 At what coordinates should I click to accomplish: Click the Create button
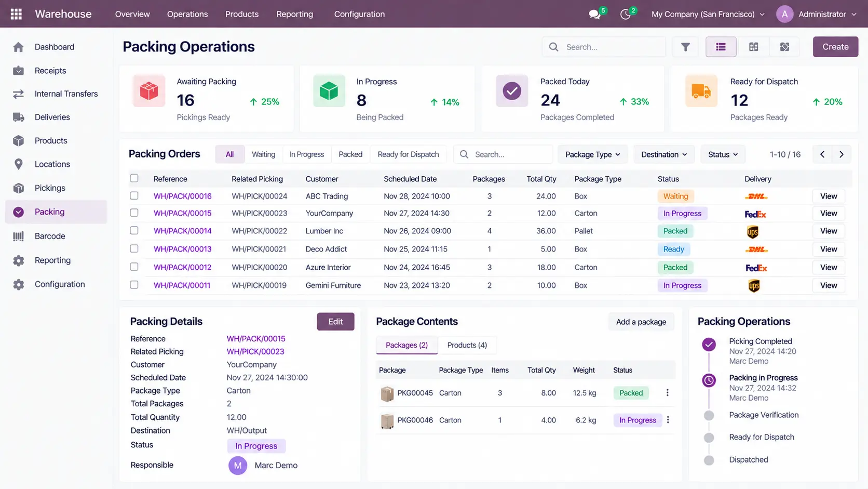(x=835, y=47)
